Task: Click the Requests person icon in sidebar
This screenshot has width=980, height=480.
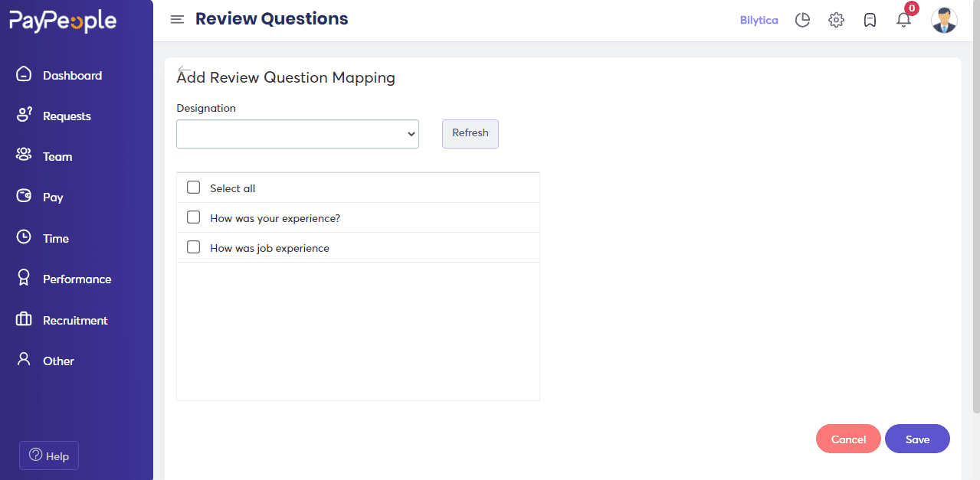Action: pyautogui.click(x=24, y=115)
